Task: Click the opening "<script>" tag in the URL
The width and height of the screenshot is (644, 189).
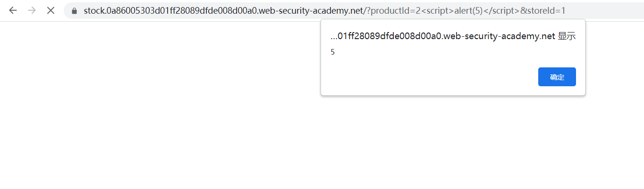Action: click(x=438, y=10)
